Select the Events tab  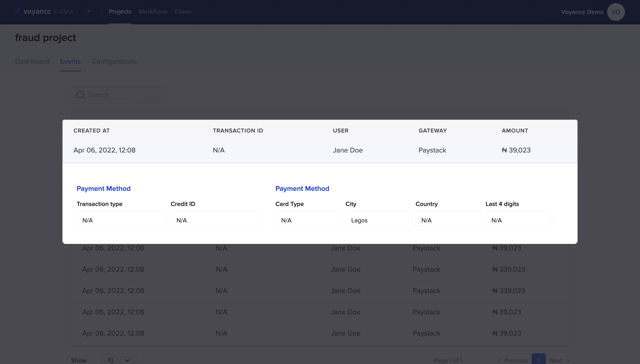click(70, 61)
